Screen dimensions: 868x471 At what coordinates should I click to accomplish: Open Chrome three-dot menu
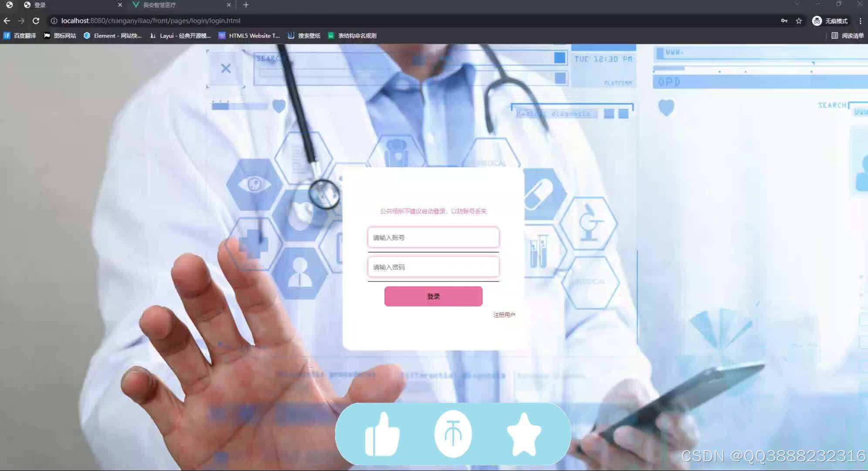(860, 21)
